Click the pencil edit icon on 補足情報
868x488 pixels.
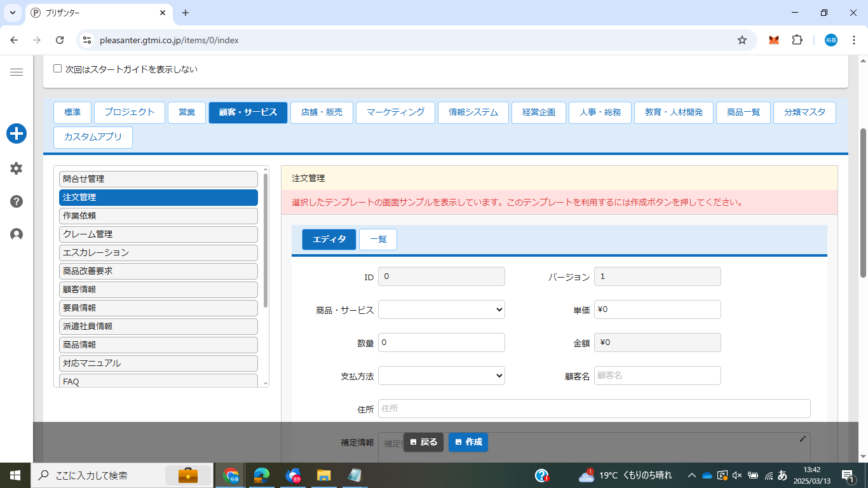tap(803, 438)
